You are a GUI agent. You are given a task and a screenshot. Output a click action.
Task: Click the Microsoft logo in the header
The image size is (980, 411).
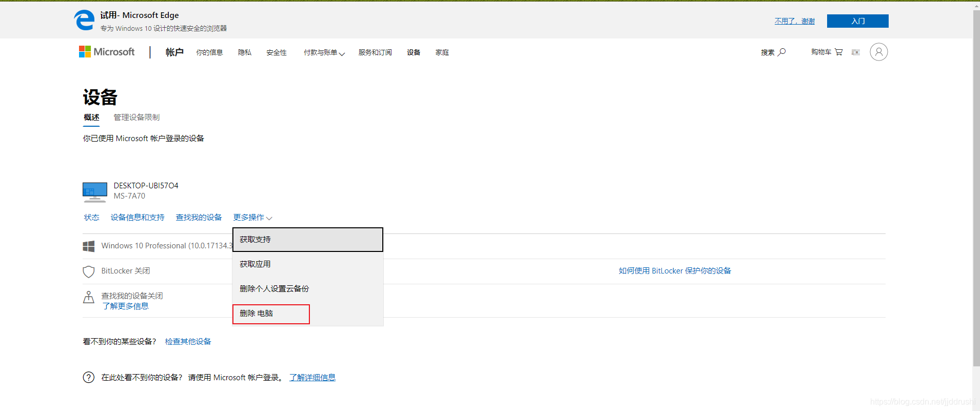(107, 52)
